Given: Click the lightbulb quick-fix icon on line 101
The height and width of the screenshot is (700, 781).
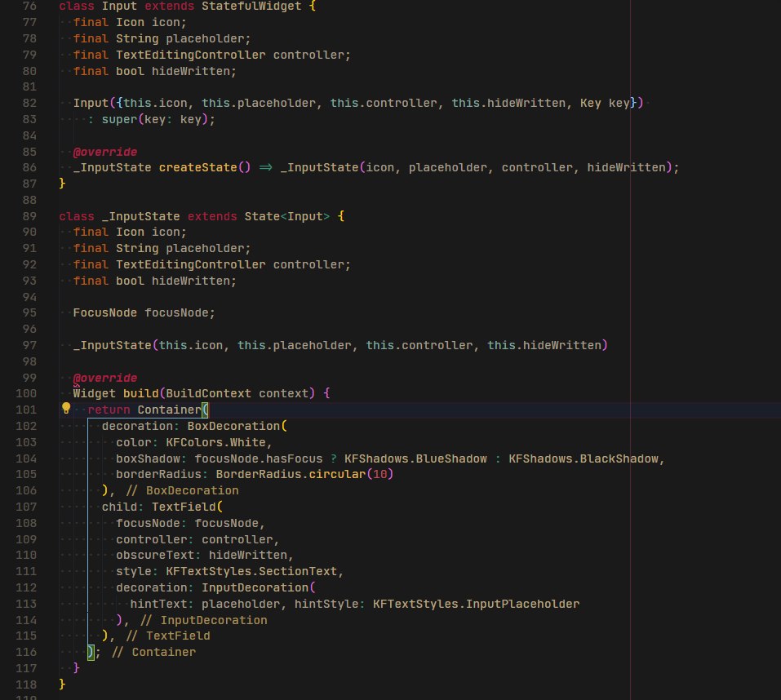Looking at the screenshot, I should click(x=66, y=409).
